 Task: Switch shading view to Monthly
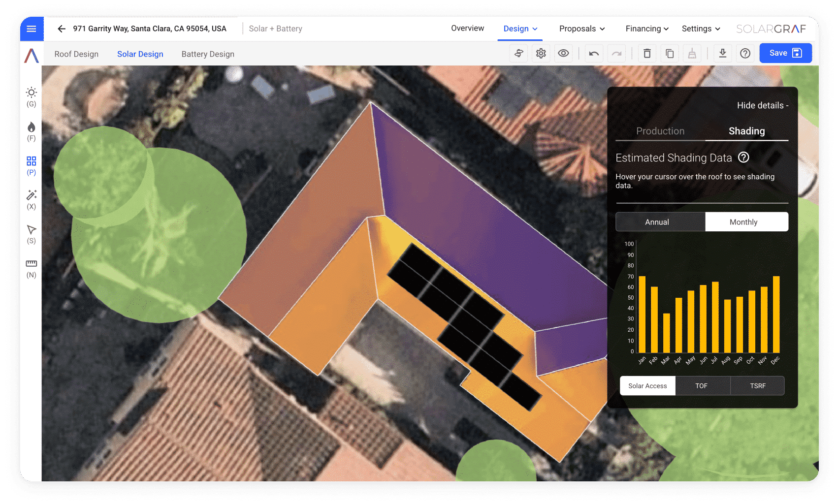click(747, 222)
